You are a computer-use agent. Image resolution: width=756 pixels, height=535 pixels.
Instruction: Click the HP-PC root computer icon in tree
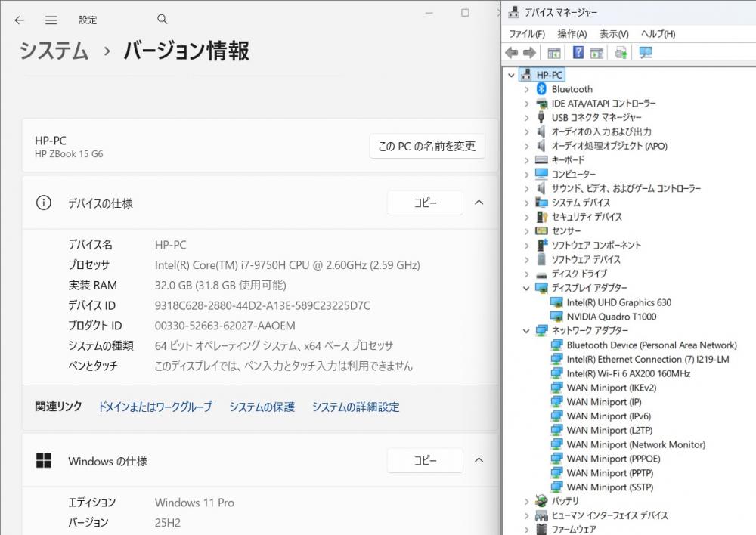pyautogui.click(x=526, y=75)
